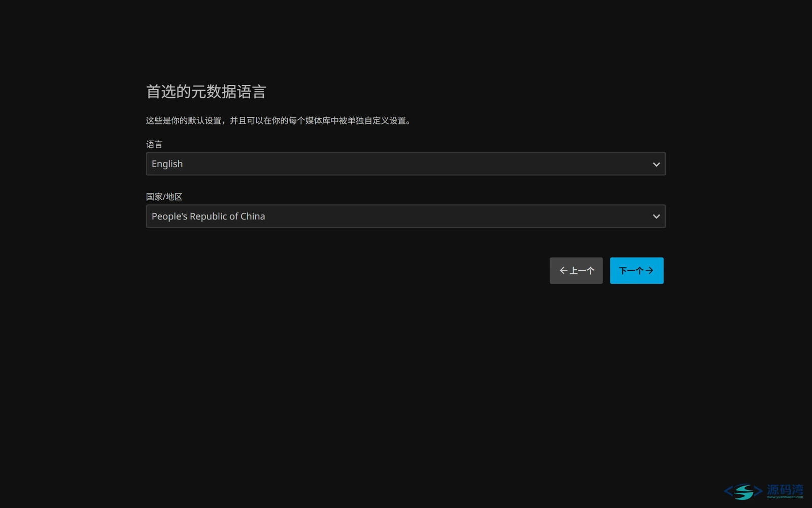Open the 国家/地区 dropdown showing People's Republic of China

coord(405,216)
